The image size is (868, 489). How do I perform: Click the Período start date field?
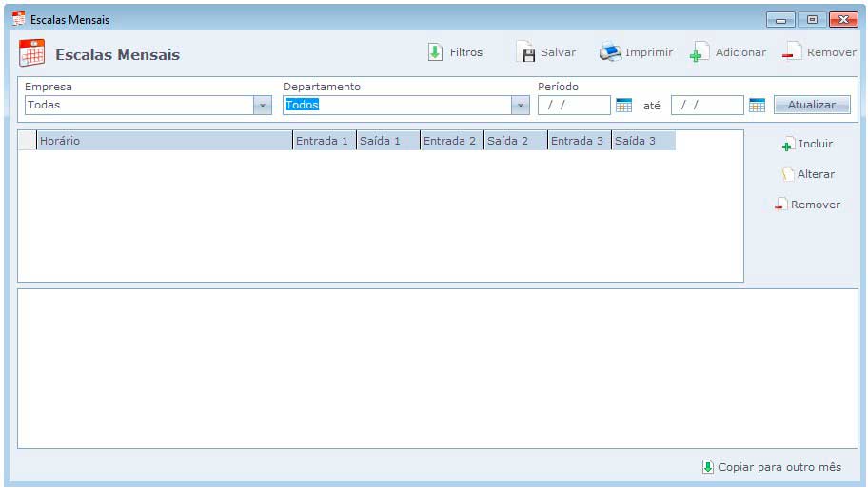(x=574, y=106)
